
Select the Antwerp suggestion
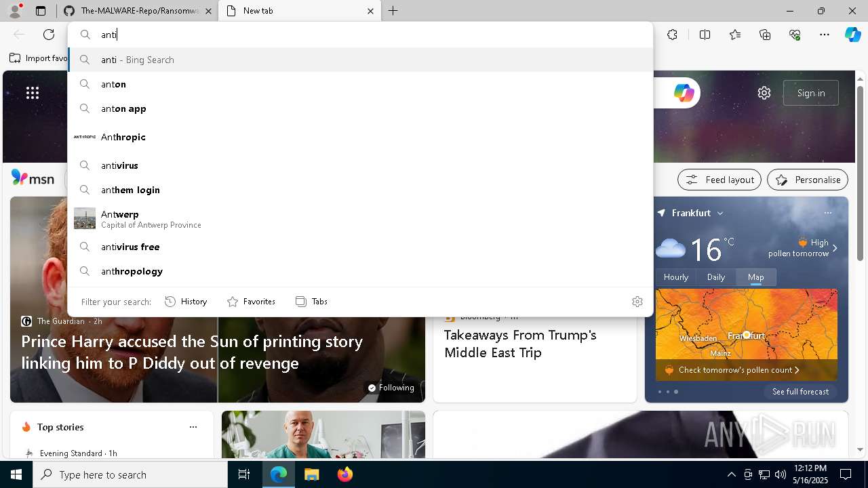pyautogui.click(x=361, y=218)
